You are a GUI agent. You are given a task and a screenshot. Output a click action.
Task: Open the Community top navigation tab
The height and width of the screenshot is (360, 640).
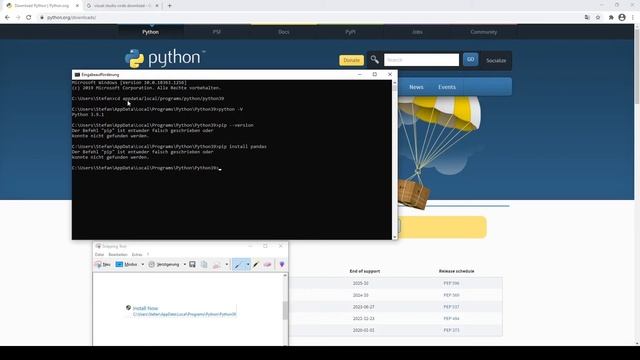(484, 32)
